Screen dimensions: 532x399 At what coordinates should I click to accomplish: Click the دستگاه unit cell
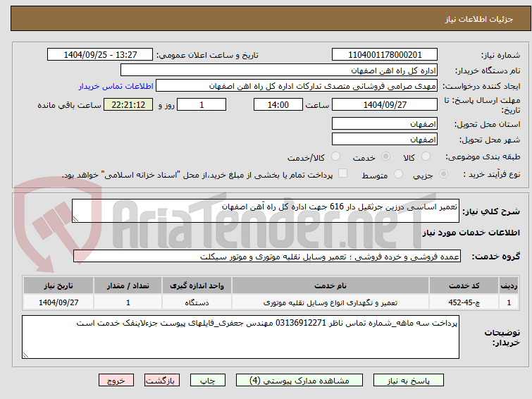click(197, 302)
